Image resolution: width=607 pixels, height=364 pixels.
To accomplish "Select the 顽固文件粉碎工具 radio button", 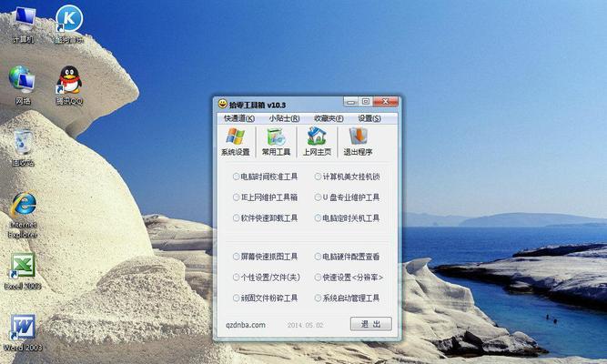I will pos(236,298).
